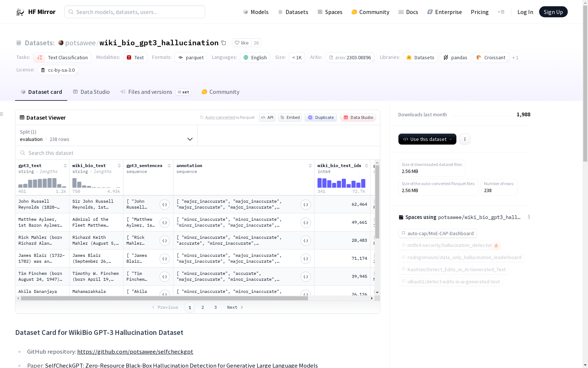Show the +1 additional libraries
Screen dimensions: 588x368
click(515, 58)
